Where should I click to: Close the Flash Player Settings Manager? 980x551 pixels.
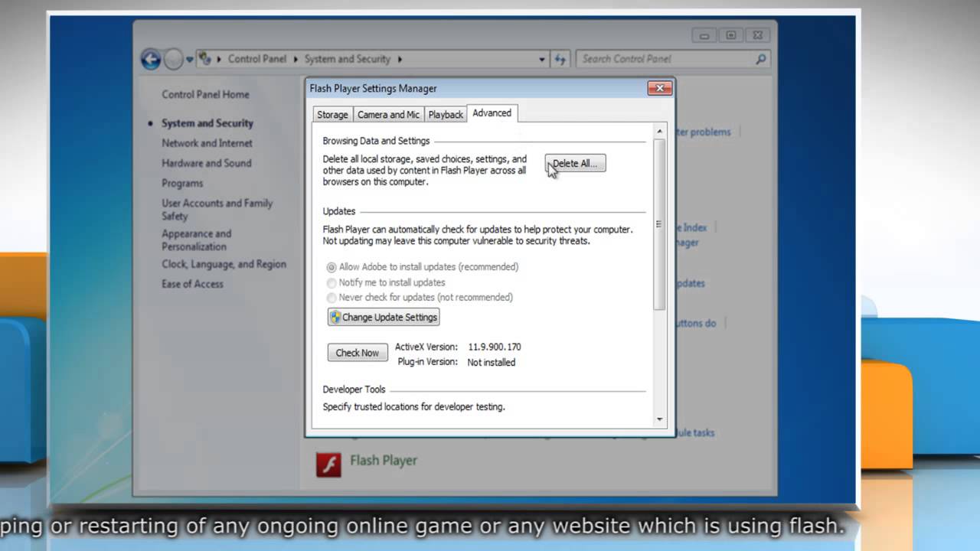coord(659,88)
